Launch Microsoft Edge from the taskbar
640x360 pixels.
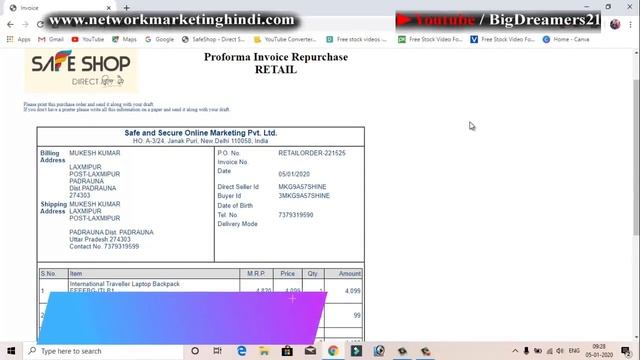(x=241, y=351)
